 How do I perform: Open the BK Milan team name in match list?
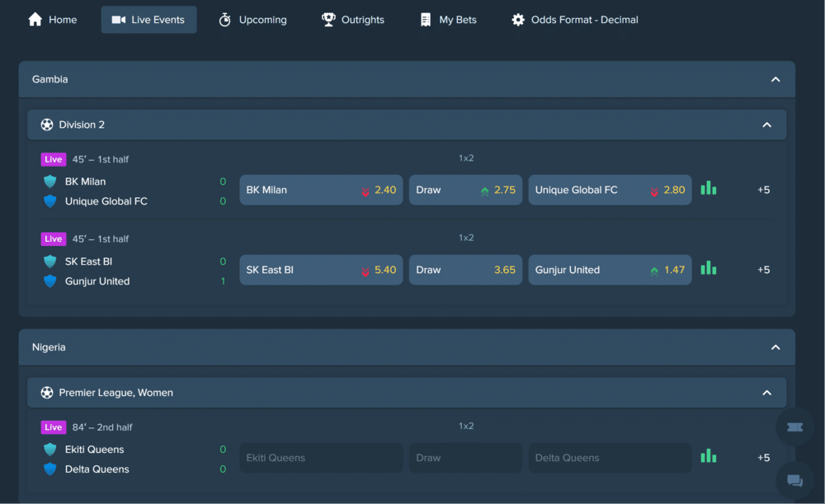[x=85, y=181]
